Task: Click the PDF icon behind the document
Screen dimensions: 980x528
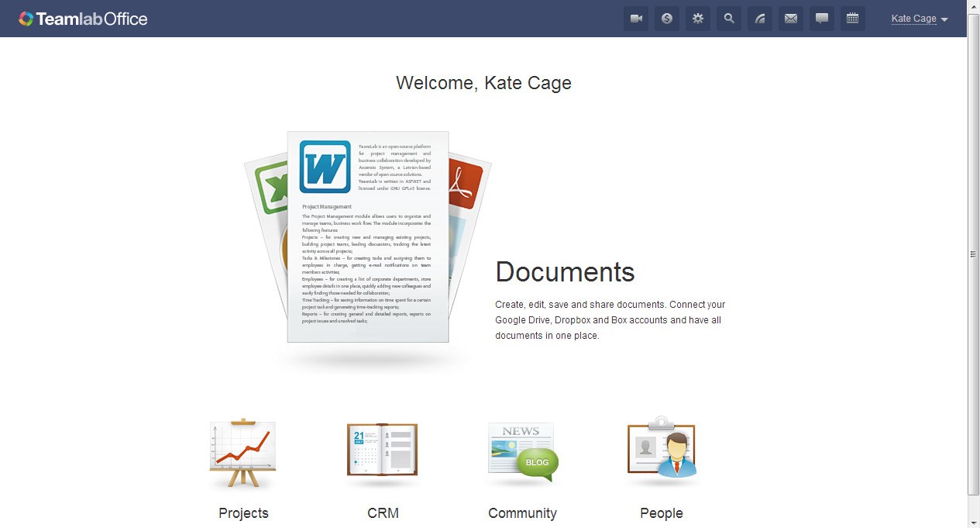Action: pos(466,185)
